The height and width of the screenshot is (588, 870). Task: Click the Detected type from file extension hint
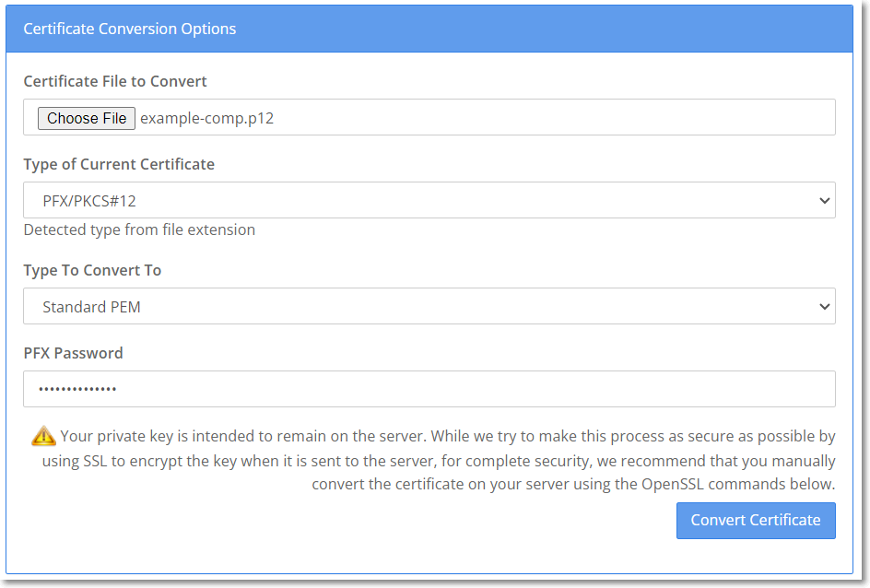pos(139,229)
